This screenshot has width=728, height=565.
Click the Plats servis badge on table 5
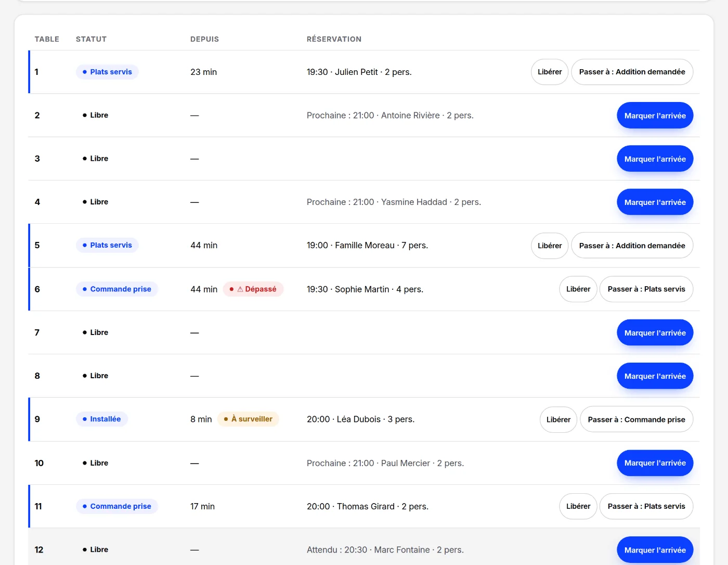coord(107,245)
